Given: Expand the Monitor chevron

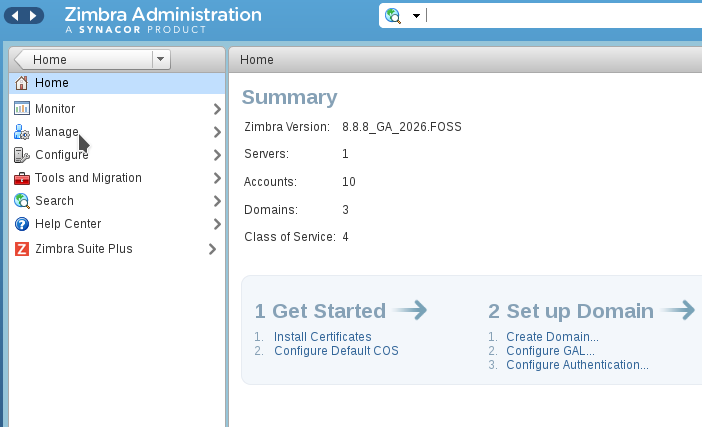Looking at the screenshot, I should point(217,109).
